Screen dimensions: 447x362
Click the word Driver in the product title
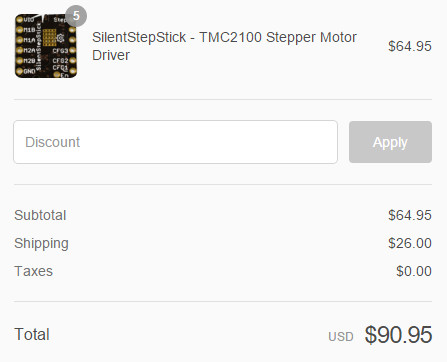pyautogui.click(x=111, y=55)
